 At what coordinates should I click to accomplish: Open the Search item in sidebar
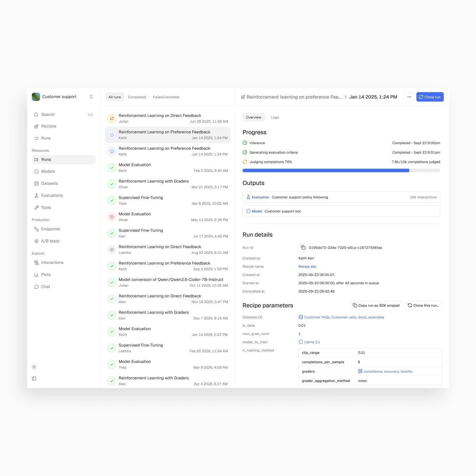[x=63, y=115]
